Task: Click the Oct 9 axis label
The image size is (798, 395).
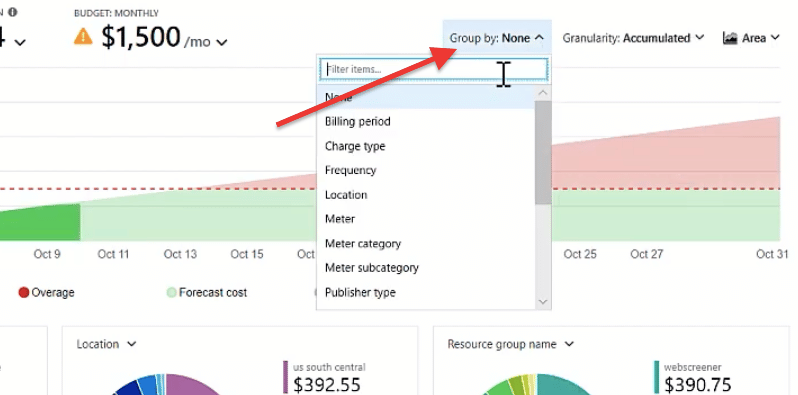Action: [x=47, y=254]
